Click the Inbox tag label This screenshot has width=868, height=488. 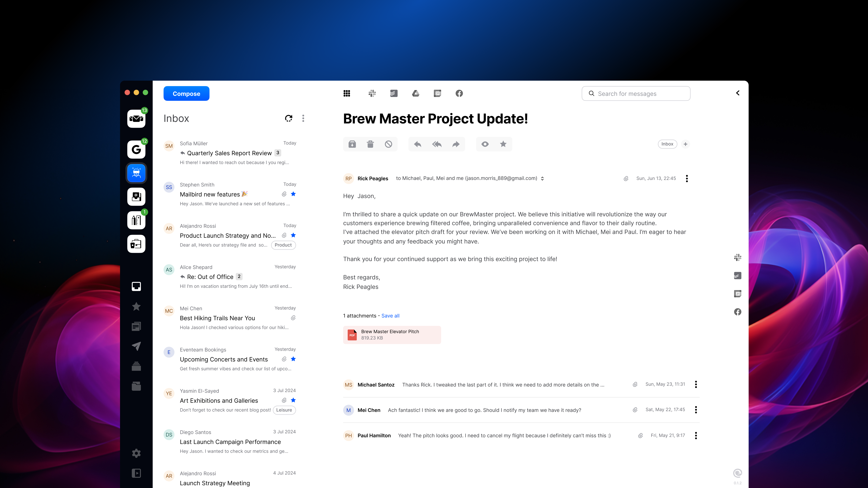tap(667, 144)
